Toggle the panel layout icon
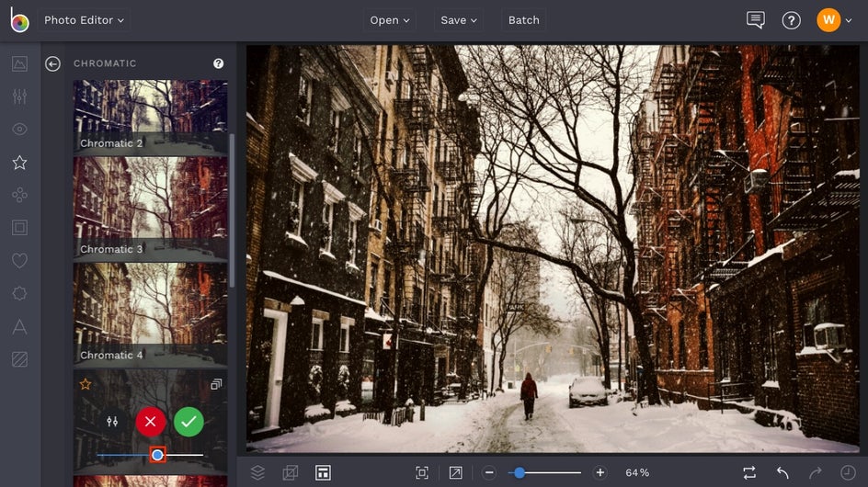This screenshot has height=487, width=868. pyautogui.click(x=324, y=472)
